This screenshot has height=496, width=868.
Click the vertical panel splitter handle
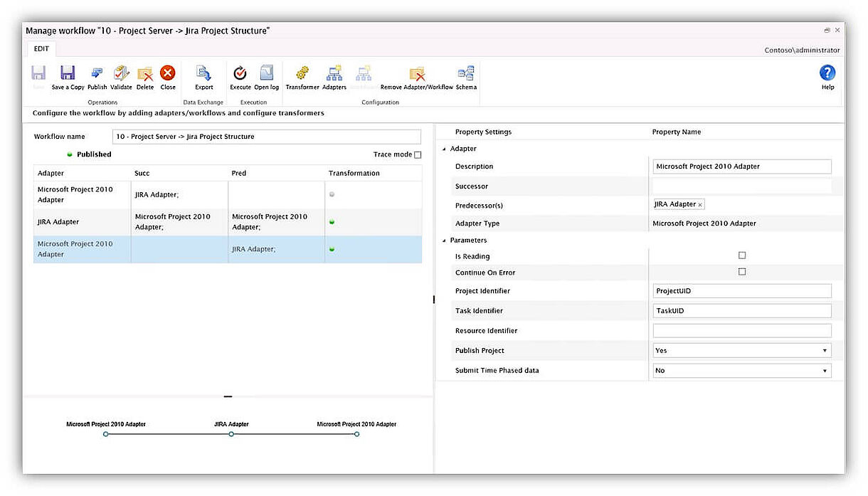(x=434, y=300)
